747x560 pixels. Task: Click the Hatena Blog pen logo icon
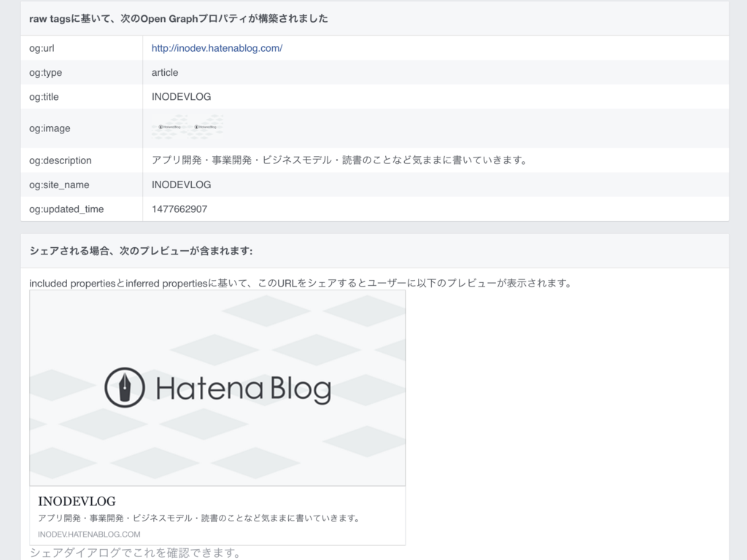pos(125,387)
